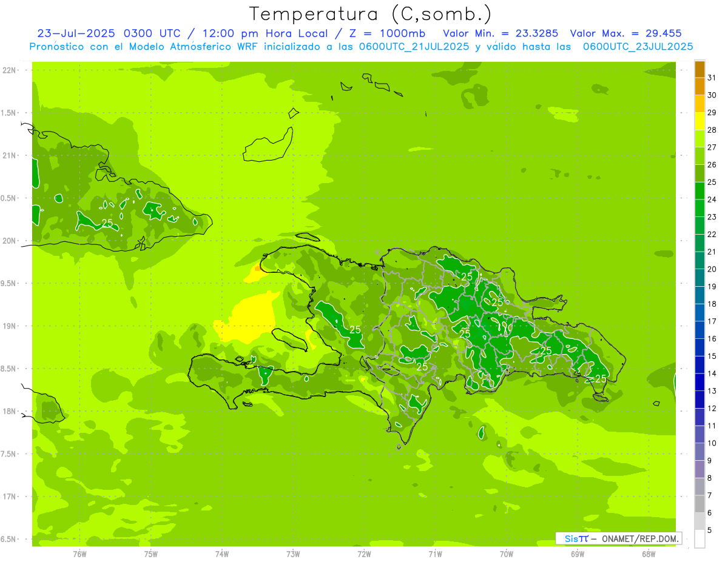Click the '22N' latitude label
Image resolution: width=728 pixels, height=562 pixels.
pos(9,70)
